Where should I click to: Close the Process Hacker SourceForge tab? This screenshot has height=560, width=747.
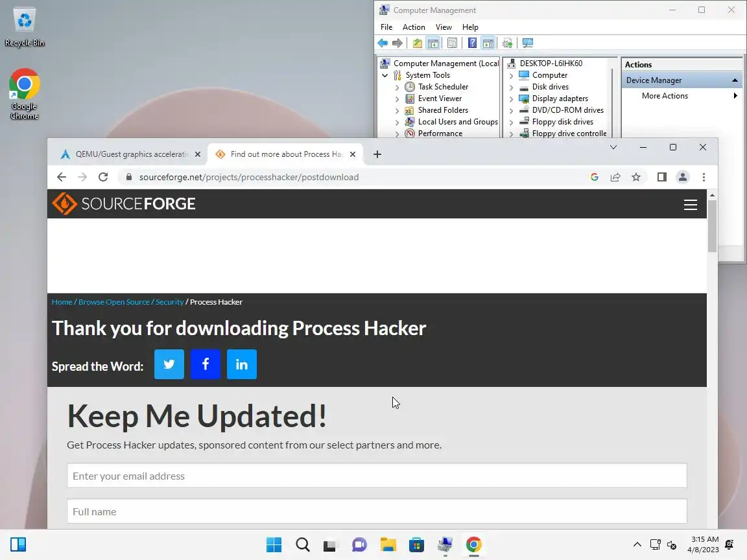pyautogui.click(x=353, y=154)
